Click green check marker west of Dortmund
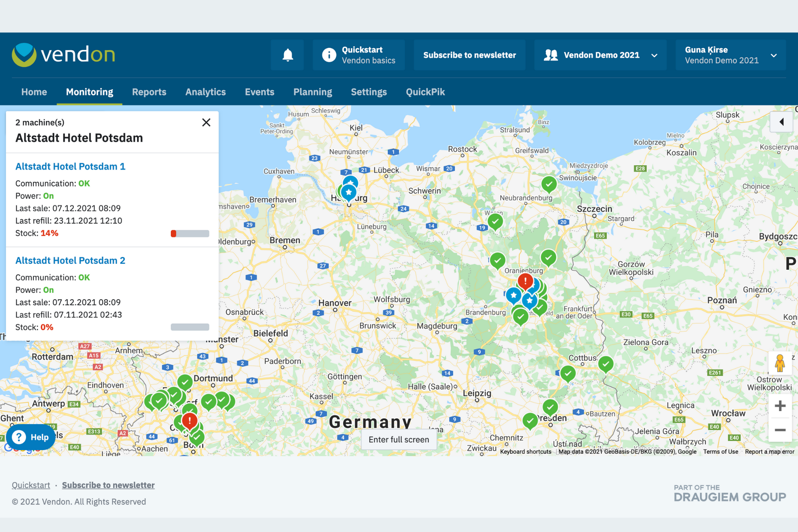The height and width of the screenshot is (532, 798). 185,383
